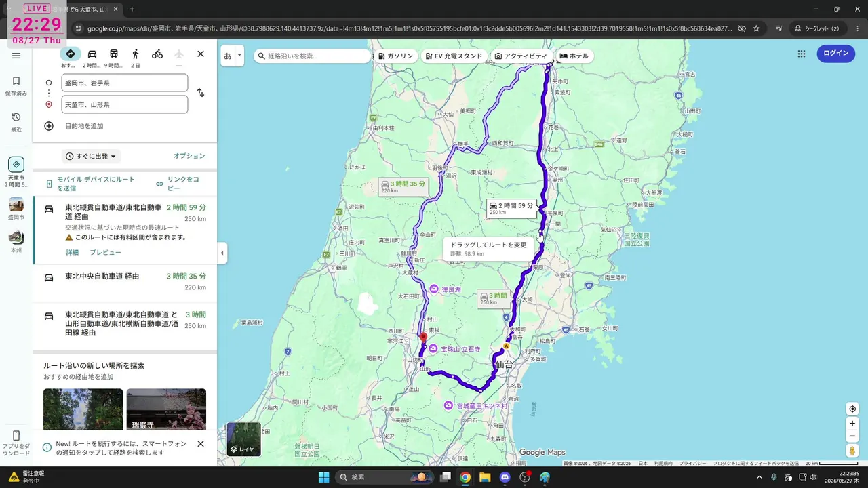Open a new browser tab
Screen dimensions: 868x488
pos(132,9)
